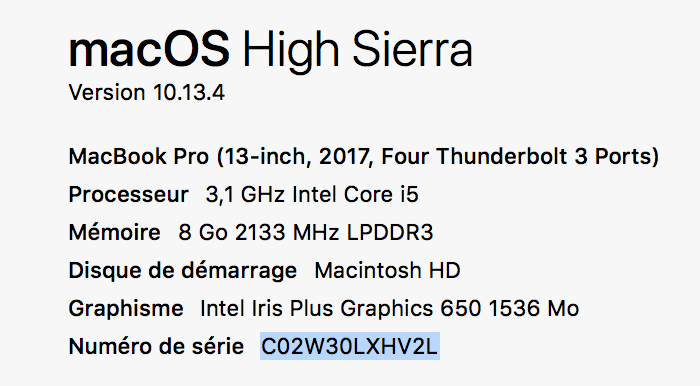Click the Numéro de série label

[x=156, y=346]
